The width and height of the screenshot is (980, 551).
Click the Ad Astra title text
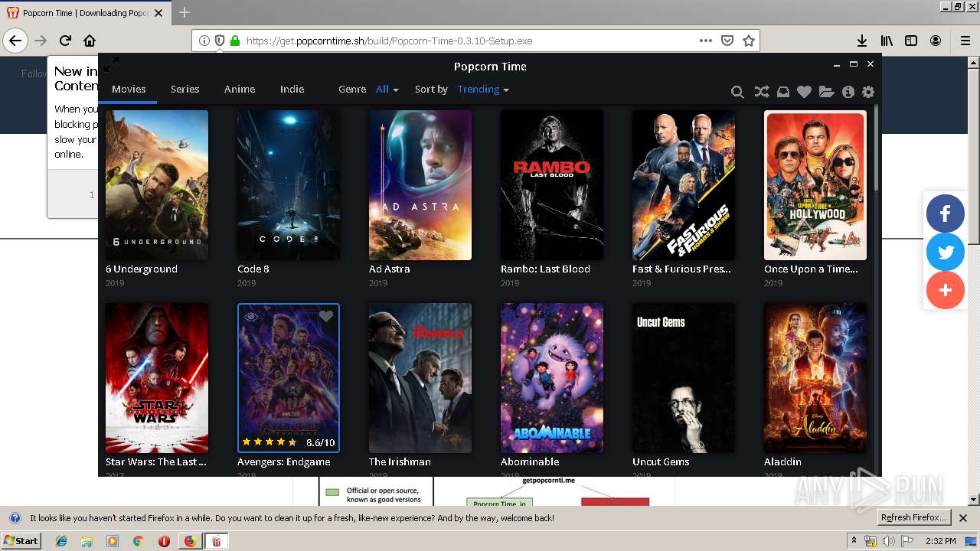pos(390,269)
